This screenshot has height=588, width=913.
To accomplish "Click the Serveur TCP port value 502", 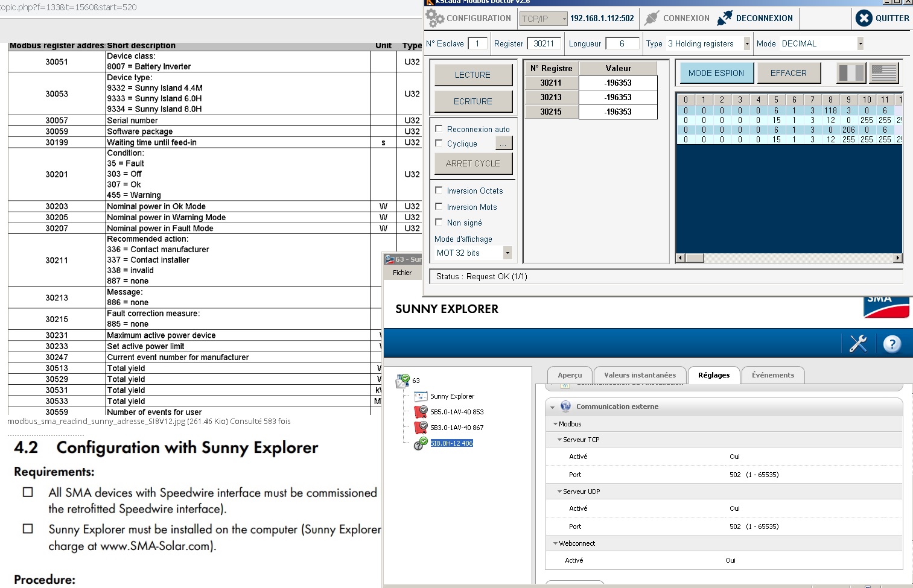I will [x=734, y=475].
